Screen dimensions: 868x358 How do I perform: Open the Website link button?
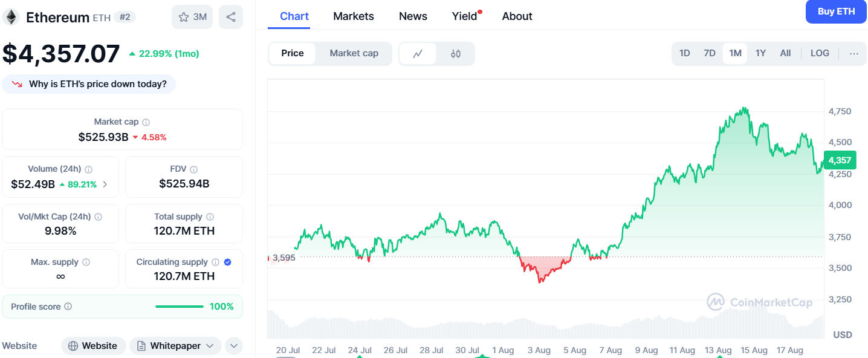coord(93,346)
